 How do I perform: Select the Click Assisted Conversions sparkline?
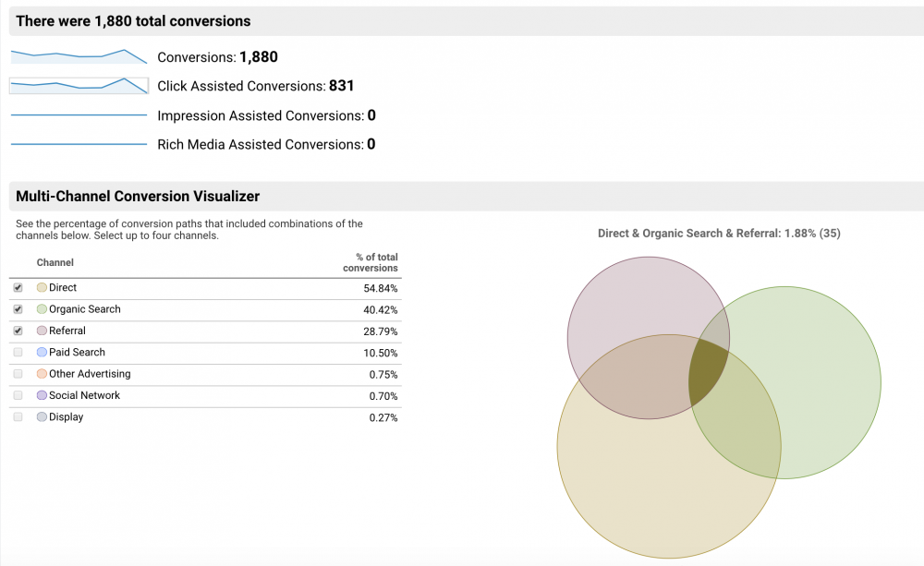click(79, 85)
